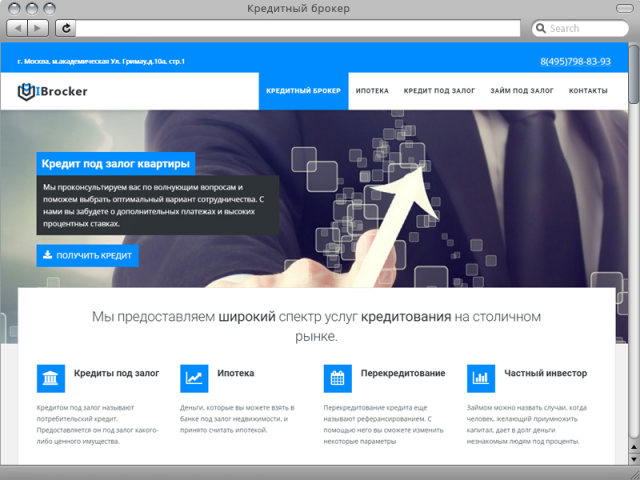Open the Частный инвестор service heading

pos(546,373)
